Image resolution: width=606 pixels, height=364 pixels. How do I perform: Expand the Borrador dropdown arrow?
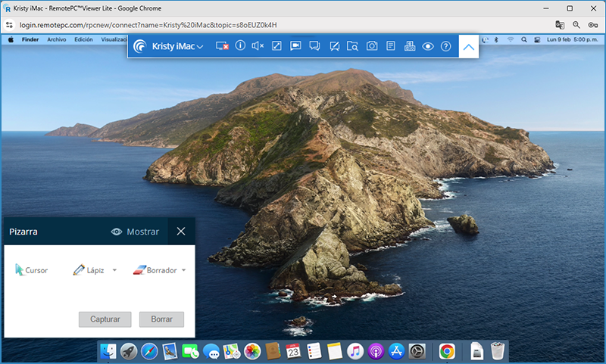coord(184,270)
